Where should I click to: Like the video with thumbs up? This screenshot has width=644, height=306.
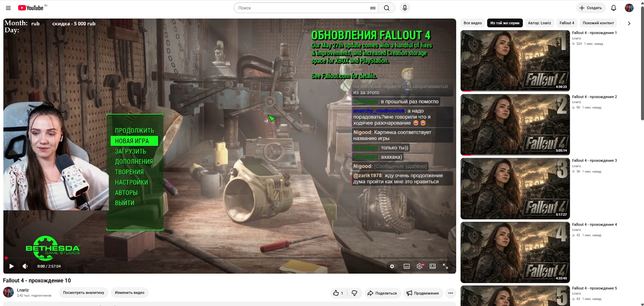click(x=338, y=293)
